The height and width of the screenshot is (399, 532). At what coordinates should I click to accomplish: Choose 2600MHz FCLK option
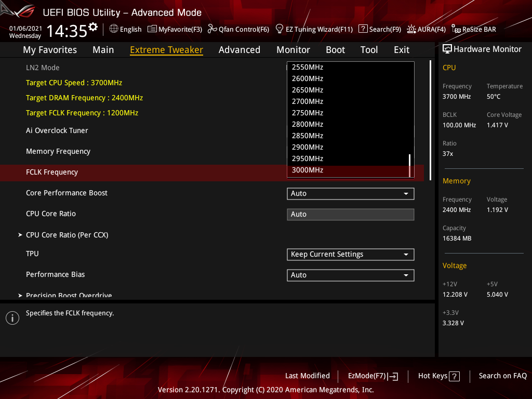(348, 79)
